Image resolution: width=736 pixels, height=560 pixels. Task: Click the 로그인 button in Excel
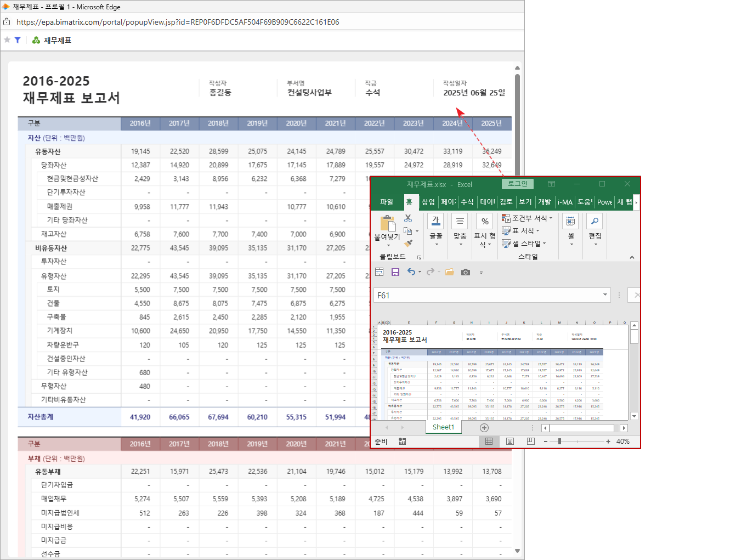[517, 184]
